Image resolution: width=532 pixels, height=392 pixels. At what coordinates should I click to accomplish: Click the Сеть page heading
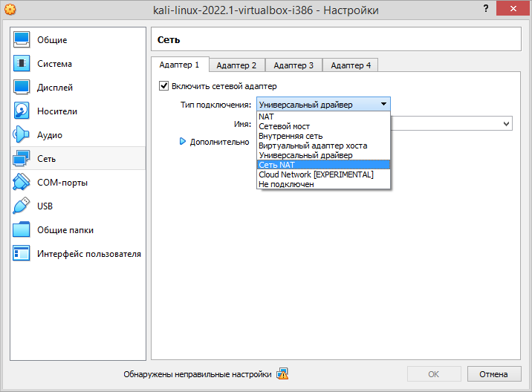pyautogui.click(x=169, y=40)
